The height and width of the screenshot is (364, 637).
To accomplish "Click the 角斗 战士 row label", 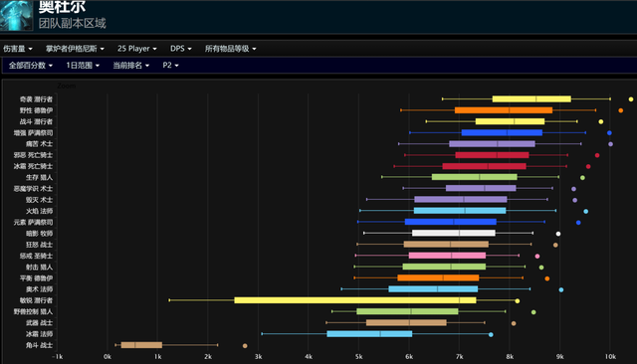I will [x=39, y=345].
